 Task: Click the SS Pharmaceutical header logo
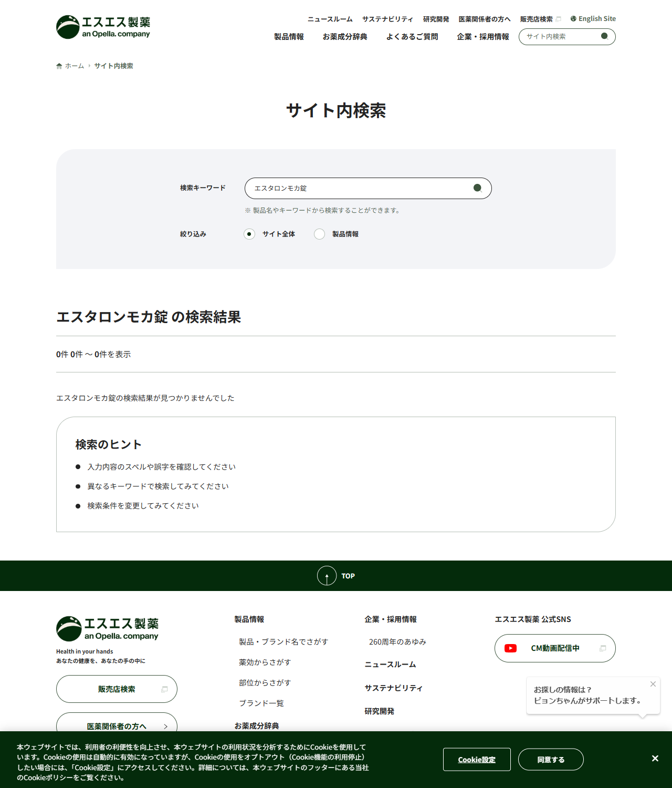point(103,27)
